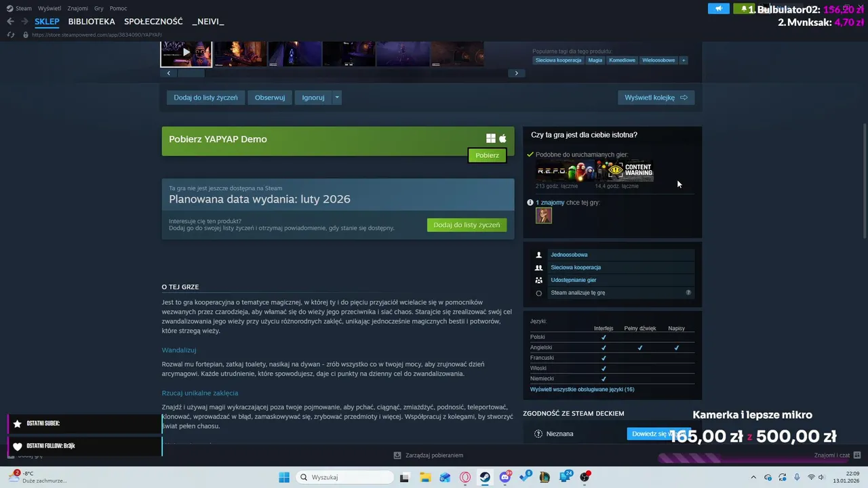Screen dimensions: 868x488
Task: Select the third screenshot thumbnail
Action: [x=294, y=53]
